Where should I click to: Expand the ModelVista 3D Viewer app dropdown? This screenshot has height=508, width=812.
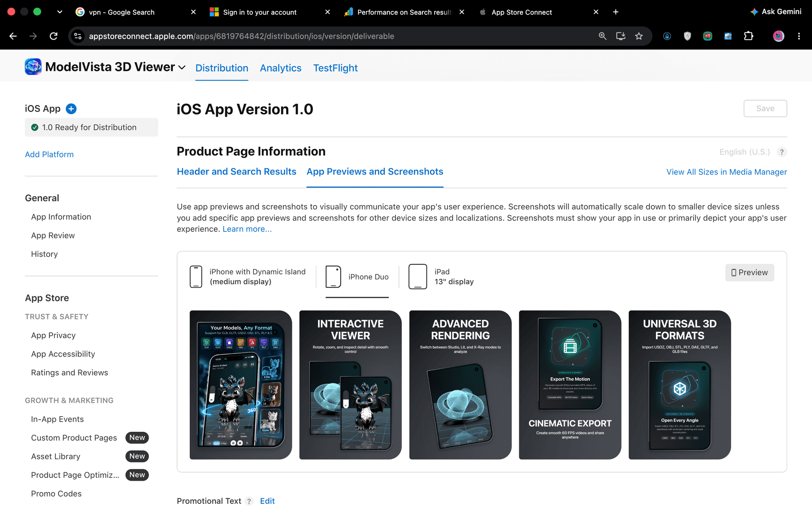(181, 68)
